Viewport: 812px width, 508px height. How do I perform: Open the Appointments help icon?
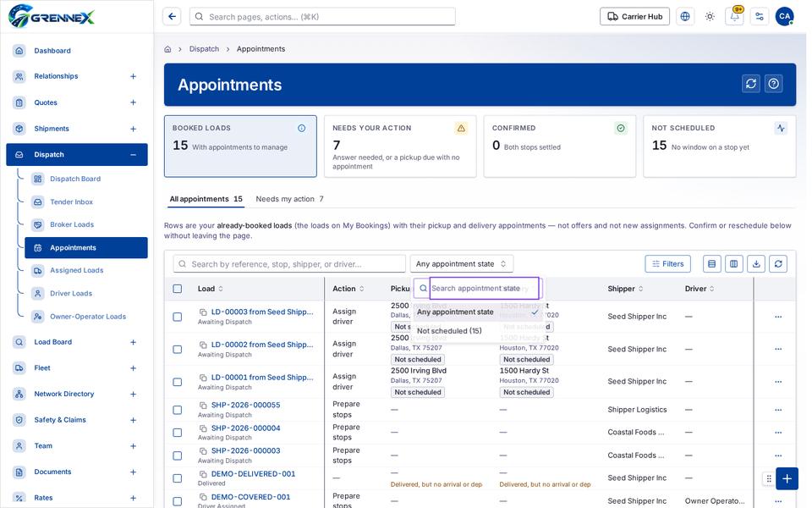774,84
